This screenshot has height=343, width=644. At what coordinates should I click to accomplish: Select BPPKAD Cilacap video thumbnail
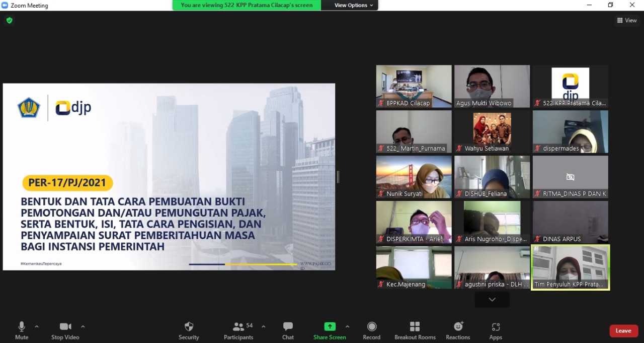[x=414, y=86]
